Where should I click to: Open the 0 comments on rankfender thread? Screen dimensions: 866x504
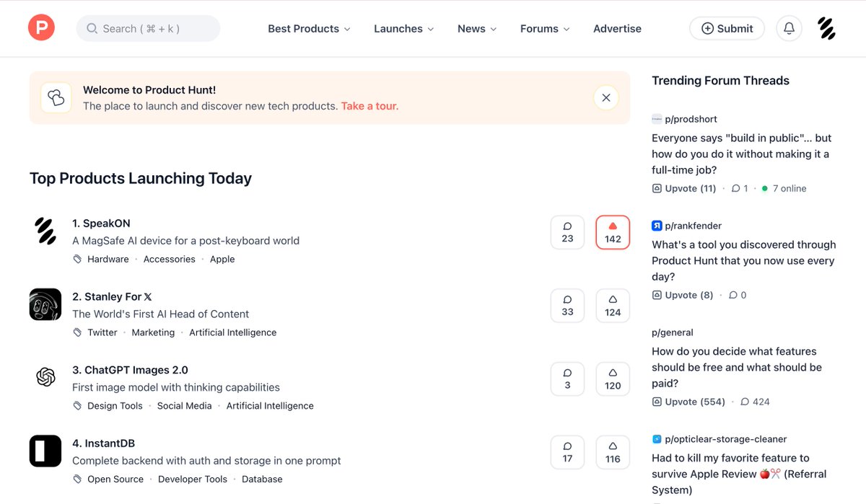(x=738, y=295)
